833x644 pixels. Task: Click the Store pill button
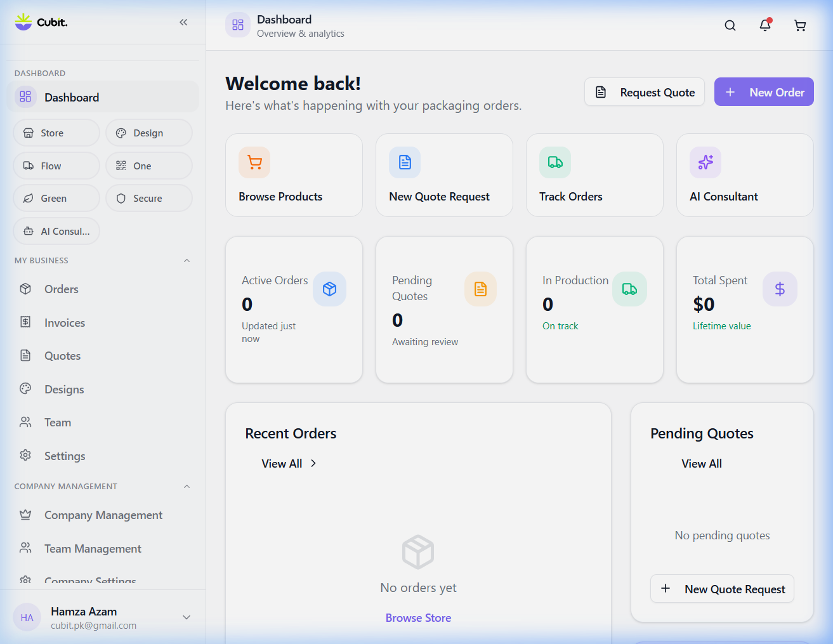click(56, 133)
